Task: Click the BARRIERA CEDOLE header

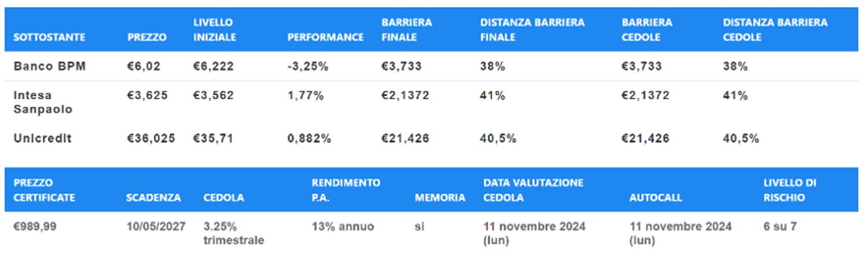Action: pos(648,30)
